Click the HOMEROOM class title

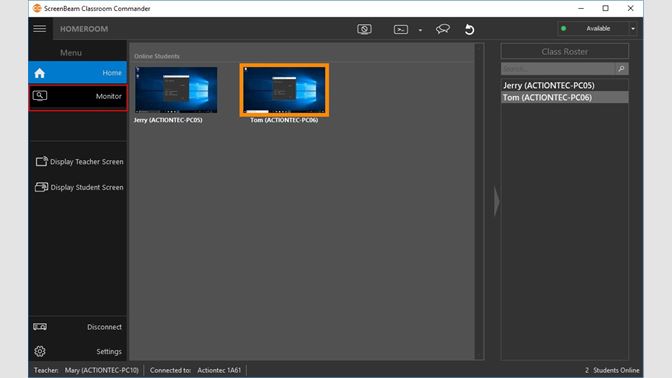click(84, 29)
